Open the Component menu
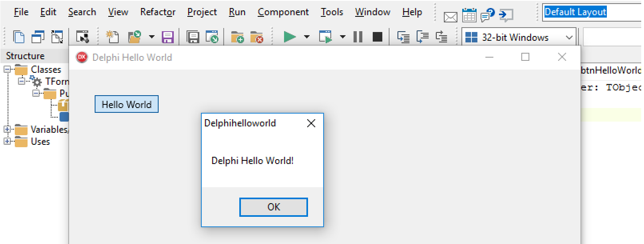Viewport: 644px width, 244px height. tap(283, 12)
